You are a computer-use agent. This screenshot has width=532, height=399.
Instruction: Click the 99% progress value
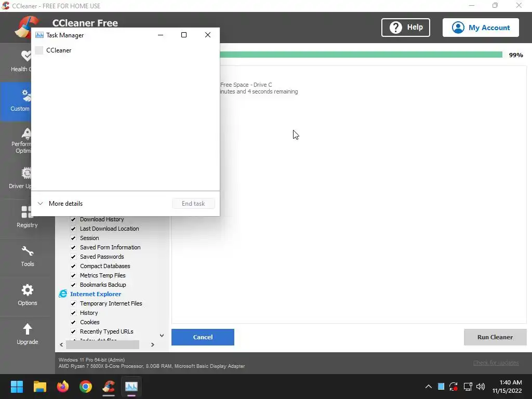pos(516,55)
